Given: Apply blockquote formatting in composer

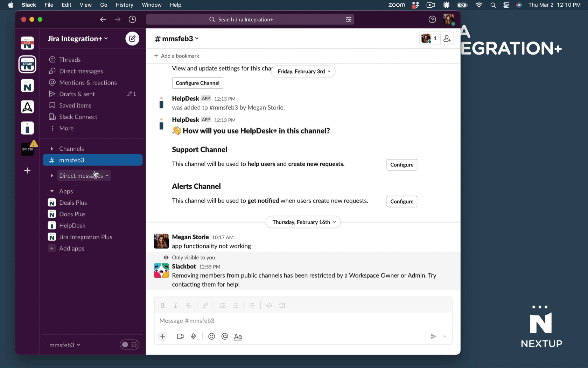Looking at the screenshot, I should coord(252,305).
